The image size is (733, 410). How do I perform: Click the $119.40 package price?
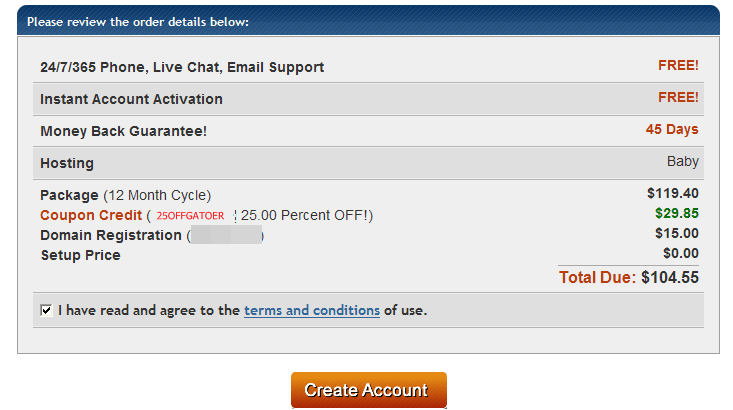672,193
